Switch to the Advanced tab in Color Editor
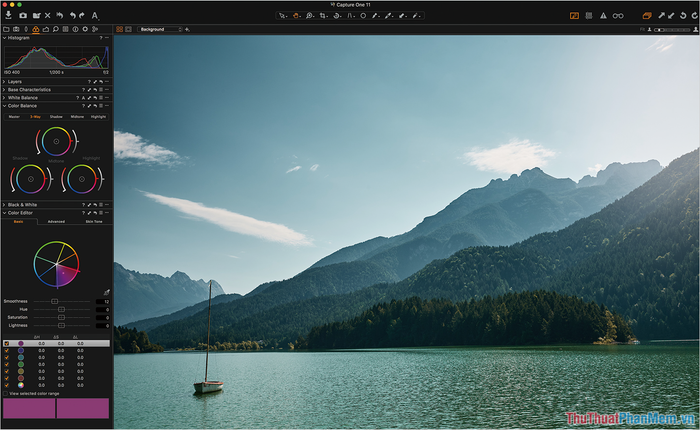Screen dimensions: 700x430 tap(56, 221)
